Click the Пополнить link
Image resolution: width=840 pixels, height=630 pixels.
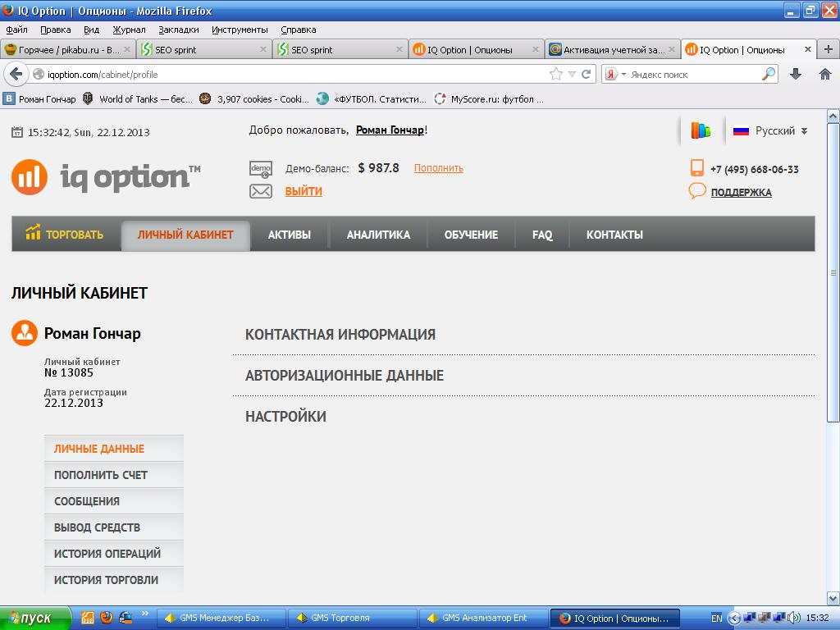(439, 168)
